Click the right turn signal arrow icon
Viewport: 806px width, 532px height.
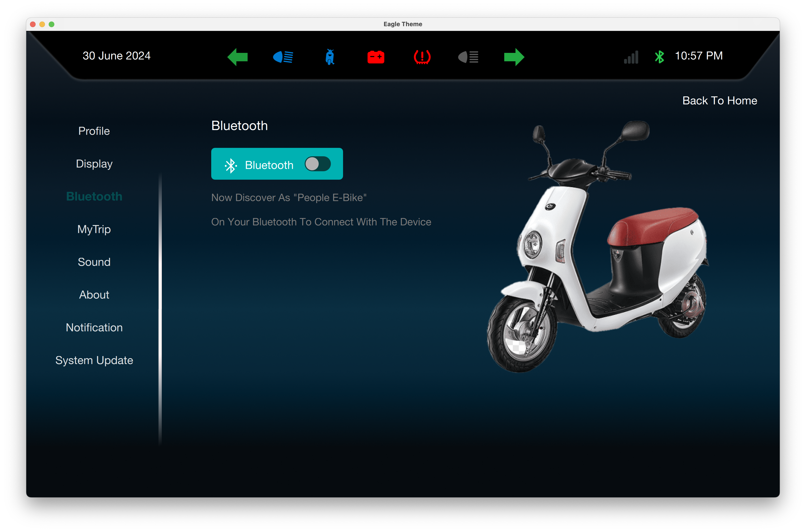pyautogui.click(x=514, y=57)
